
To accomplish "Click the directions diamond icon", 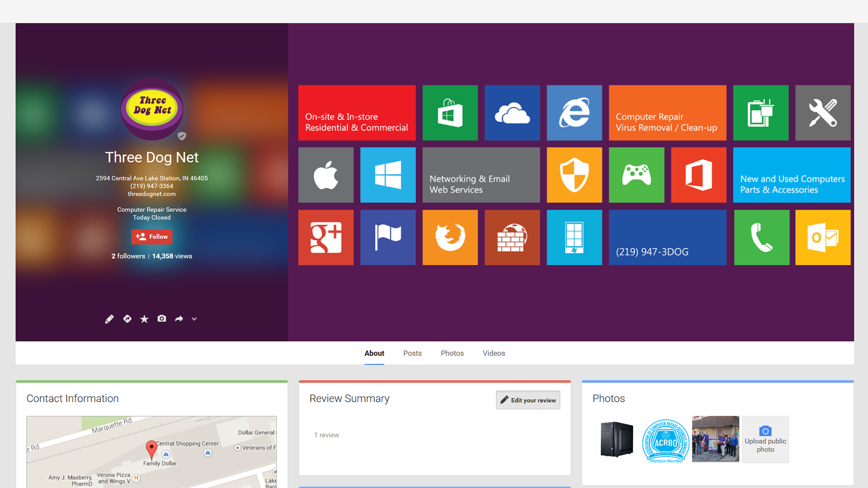I will click(x=127, y=319).
